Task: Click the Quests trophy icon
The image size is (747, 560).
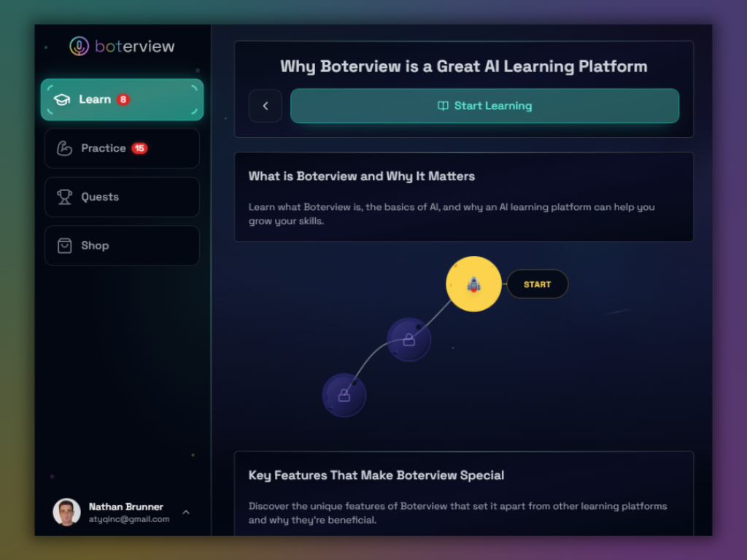Action: (64, 197)
